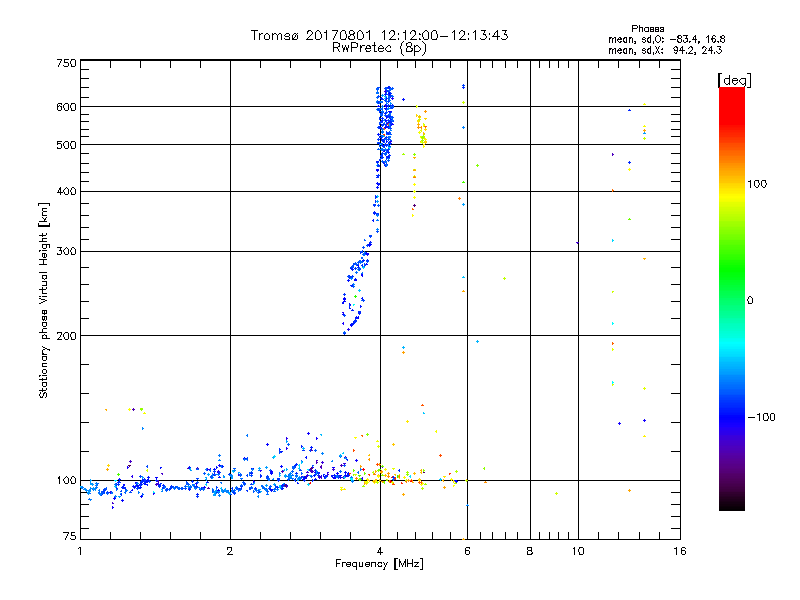The image size is (800, 600).
Task: Click the y-axis tick label '300'
Action: point(66,251)
